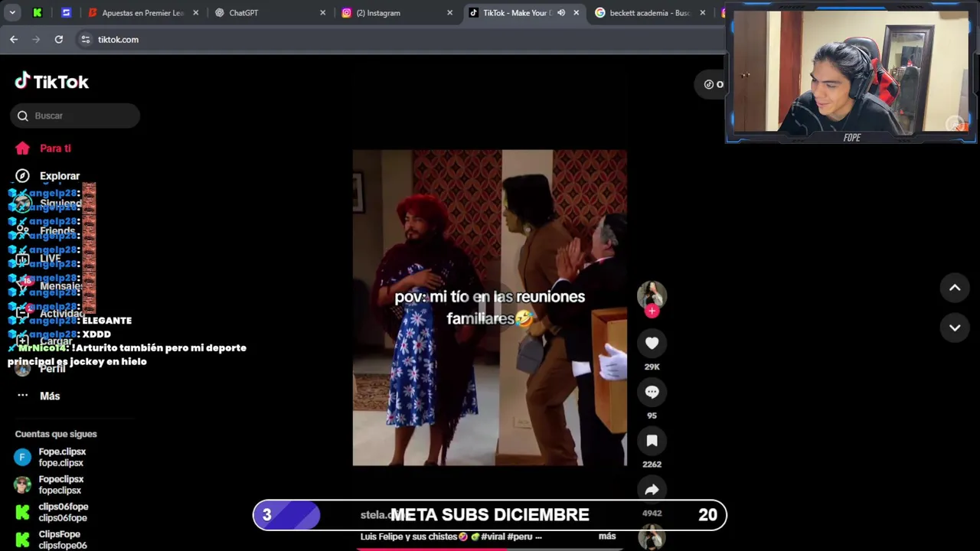Close the Instagram tab
This screenshot has height=551, width=980.
[x=449, y=13]
